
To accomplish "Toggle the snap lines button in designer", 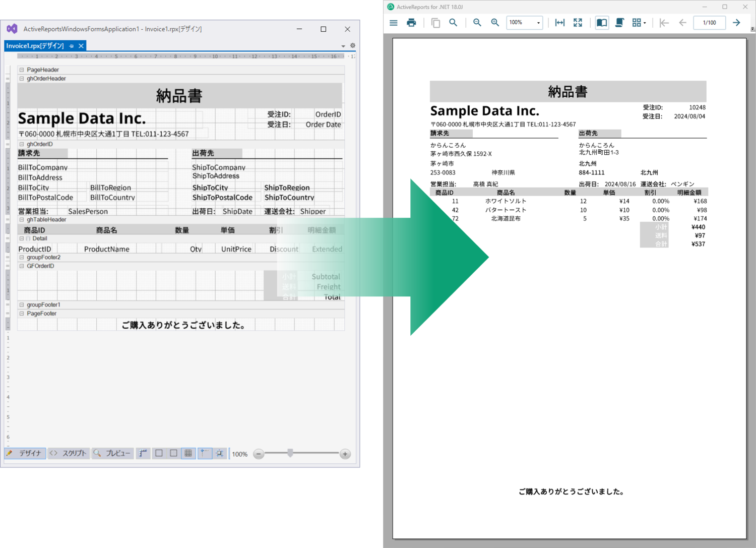I will tap(205, 453).
